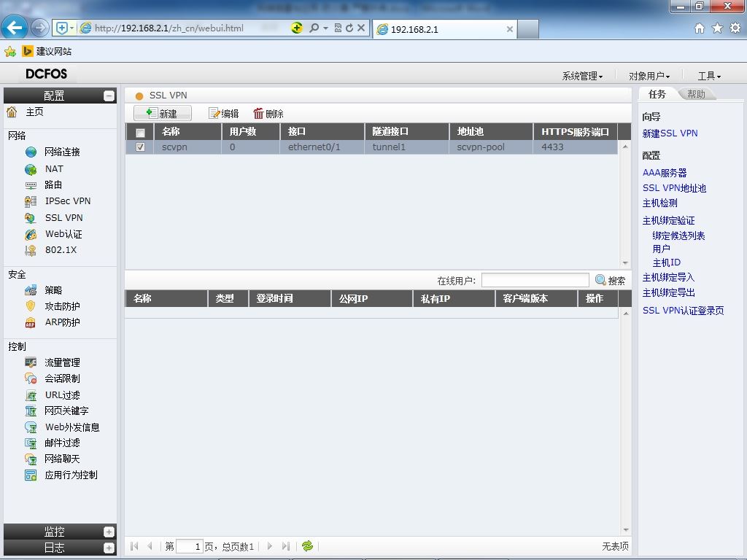Switch to the 帮助 tab

(696, 94)
